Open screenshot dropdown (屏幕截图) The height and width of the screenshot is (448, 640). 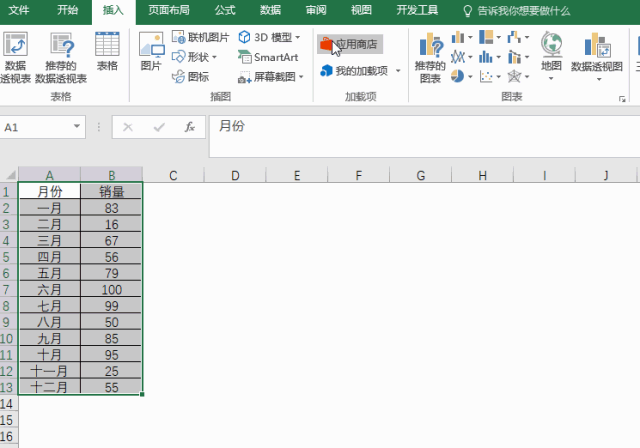(x=271, y=76)
